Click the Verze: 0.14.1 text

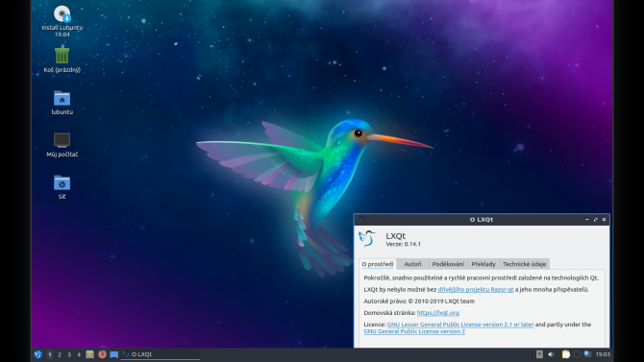(x=404, y=244)
